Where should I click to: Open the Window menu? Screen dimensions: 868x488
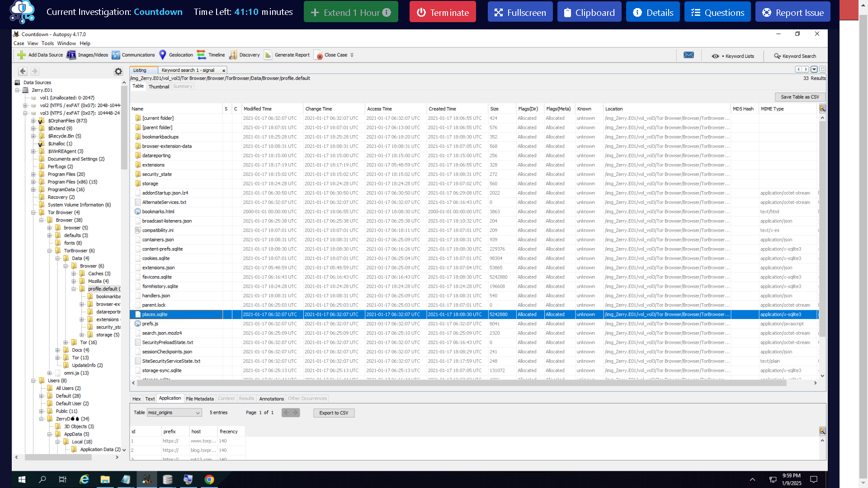click(x=66, y=43)
